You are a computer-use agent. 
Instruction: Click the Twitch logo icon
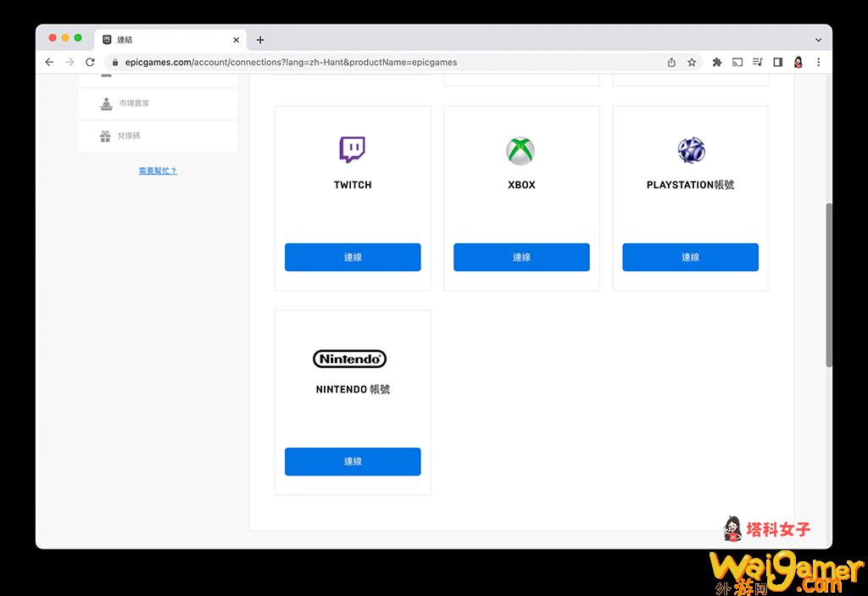pos(352,150)
